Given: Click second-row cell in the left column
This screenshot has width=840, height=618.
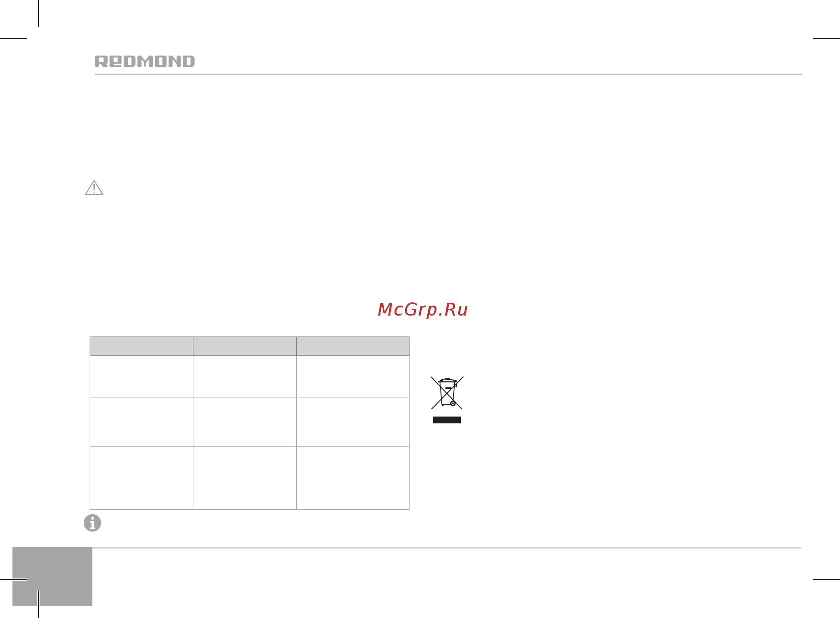Looking at the screenshot, I should coord(142,422).
